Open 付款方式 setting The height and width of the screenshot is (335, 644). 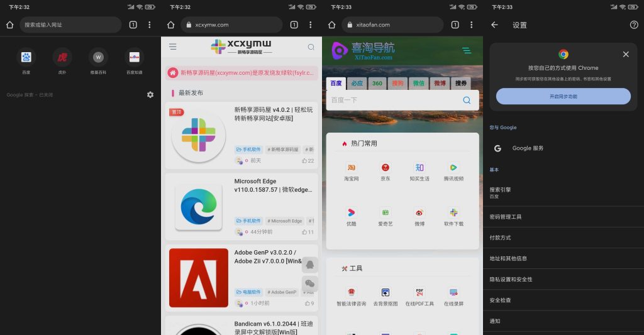(563, 238)
